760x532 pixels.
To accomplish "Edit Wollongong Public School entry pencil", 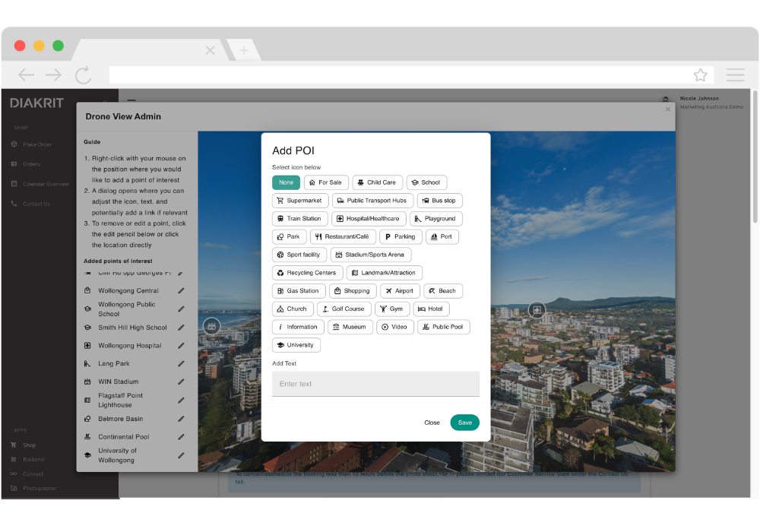I will click(181, 309).
